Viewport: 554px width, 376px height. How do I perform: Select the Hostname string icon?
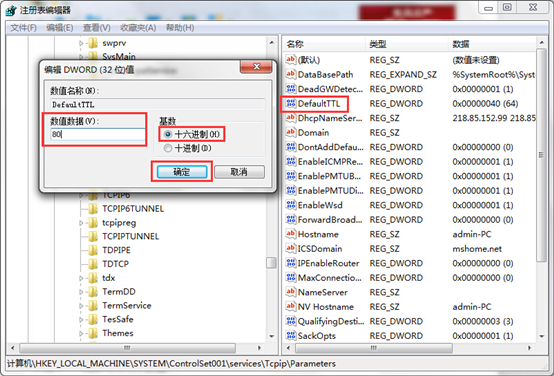coord(290,234)
